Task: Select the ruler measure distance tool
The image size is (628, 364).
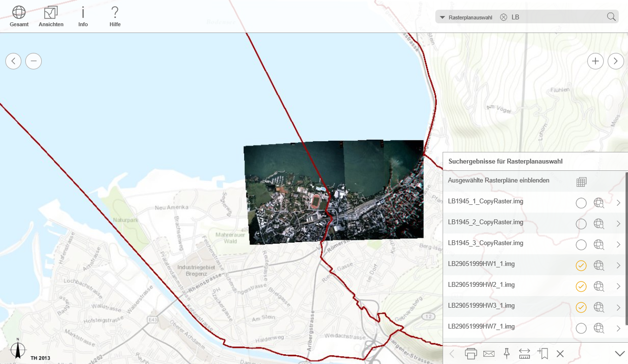Action: [x=524, y=354]
